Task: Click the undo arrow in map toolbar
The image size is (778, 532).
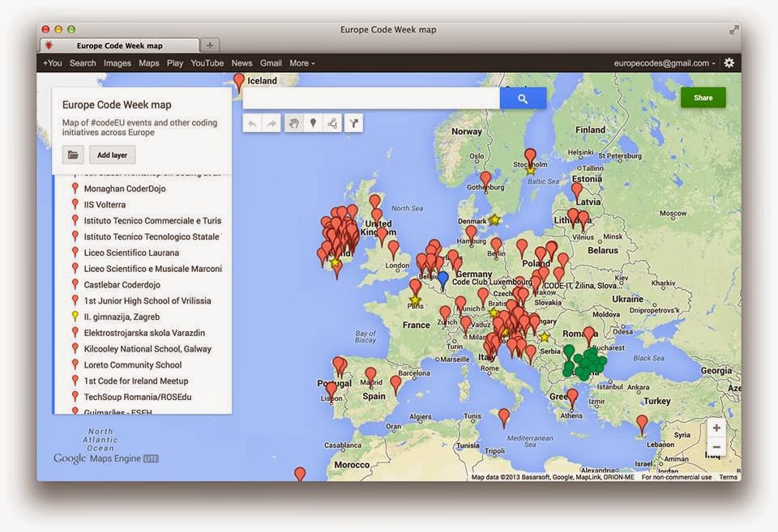Action: point(252,123)
